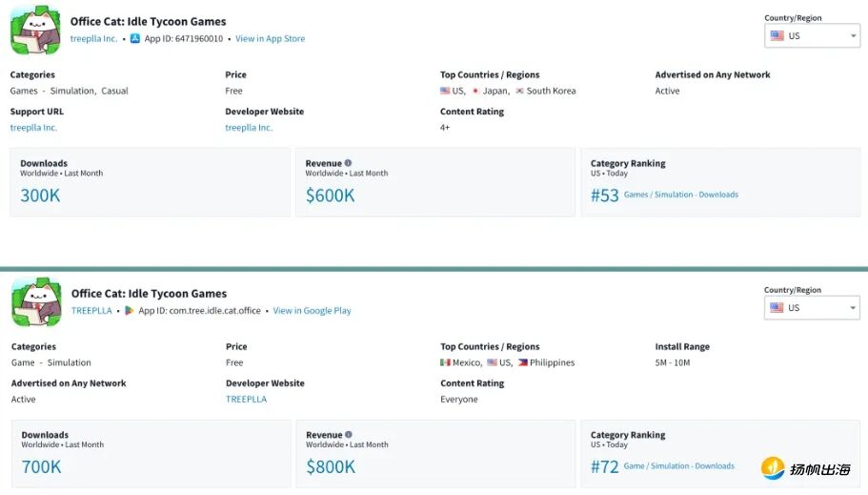Click Game / Simulation - Downloads ranking link
The height and width of the screenshot is (495, 868).
click(x=678, y=466)
